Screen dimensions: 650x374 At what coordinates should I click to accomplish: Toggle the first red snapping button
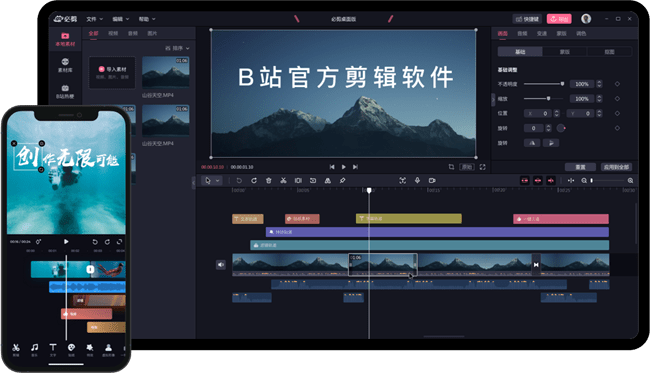tap(525, 180)
